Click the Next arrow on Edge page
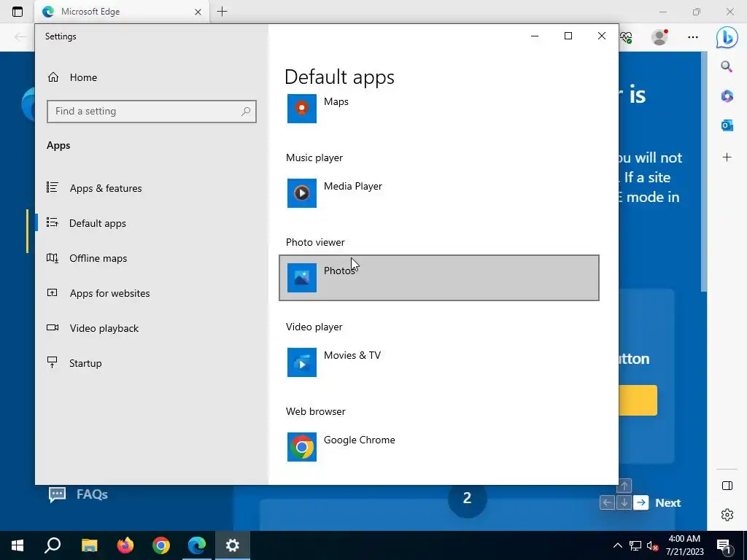Image resolution: width=747 pixels, height=560 pixels. [x=641, y=502]
